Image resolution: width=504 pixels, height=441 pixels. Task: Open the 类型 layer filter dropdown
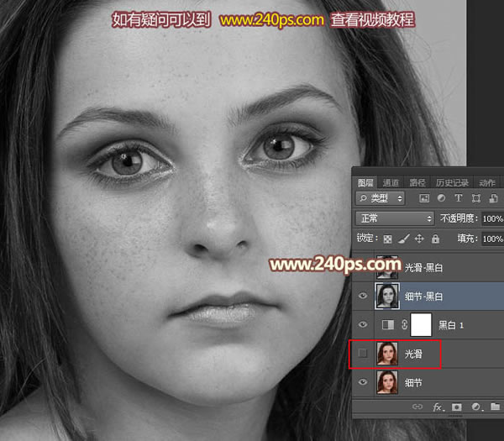[x=381, y=198]
